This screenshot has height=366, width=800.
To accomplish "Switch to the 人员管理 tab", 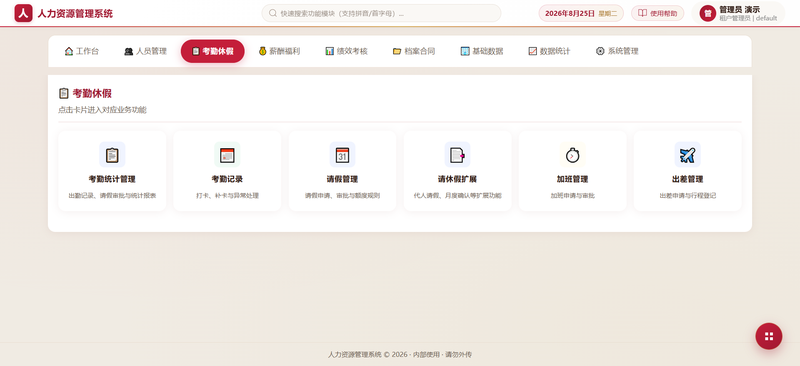I will (145, 51).
